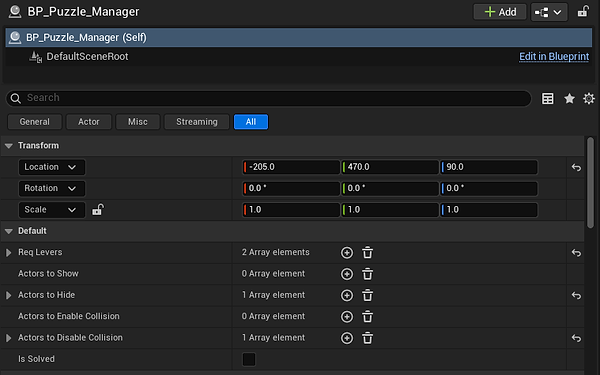The width and height of the screenshot is (600, 375).
Task: Add element to Req Levers
Action: click(347, 253)
